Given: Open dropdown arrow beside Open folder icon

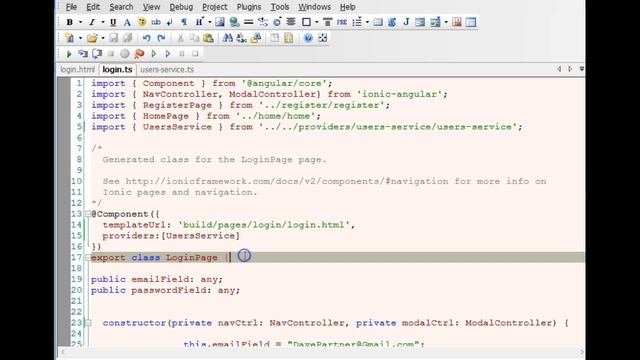Looking at the screenshot, I should (102, 38).
